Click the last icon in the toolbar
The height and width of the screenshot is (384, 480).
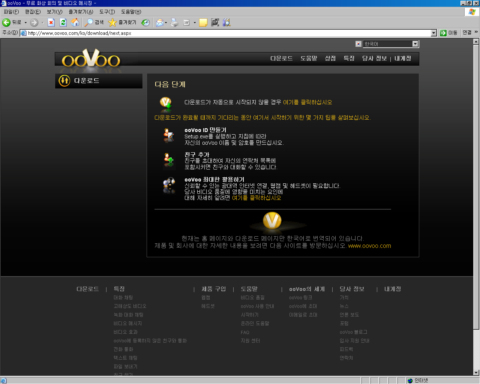(227, 22)
